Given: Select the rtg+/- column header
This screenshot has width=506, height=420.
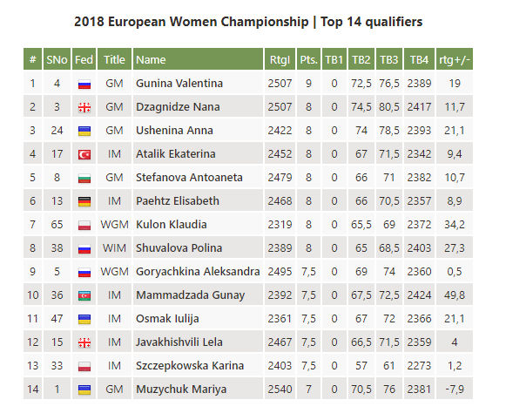Looking at the screenshot, I should 455,59.
